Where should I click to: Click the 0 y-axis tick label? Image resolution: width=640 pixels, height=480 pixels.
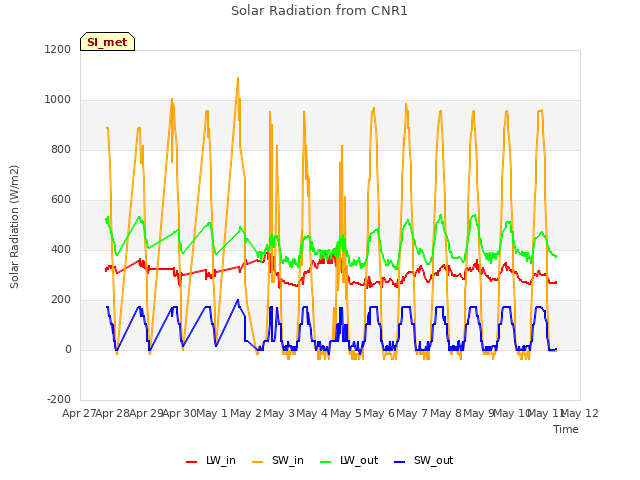[x=68, y=349]
